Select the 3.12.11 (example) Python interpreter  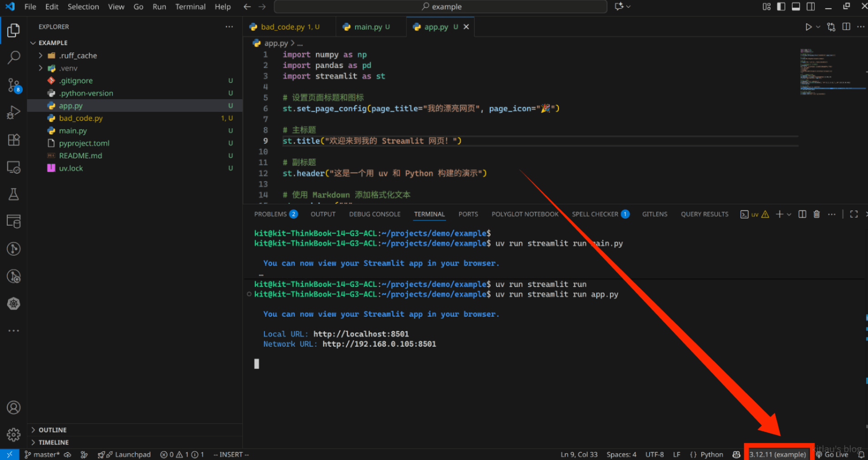(777, 455)
